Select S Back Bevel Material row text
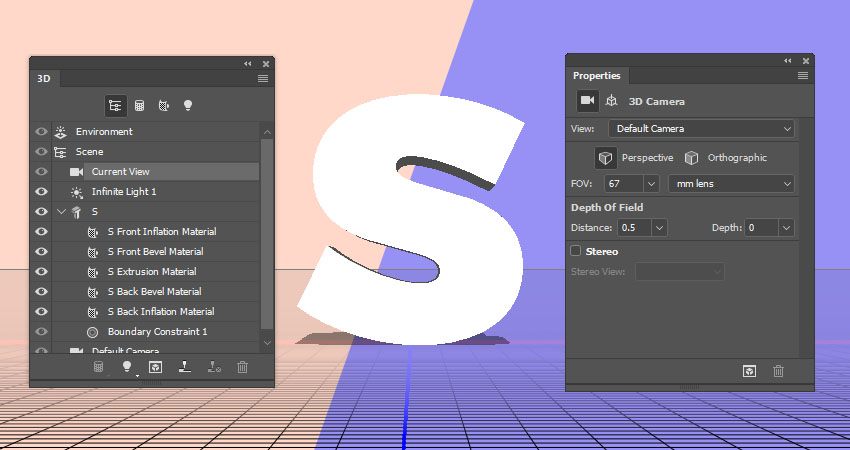850x450 pixels. [x=154, y=292]
